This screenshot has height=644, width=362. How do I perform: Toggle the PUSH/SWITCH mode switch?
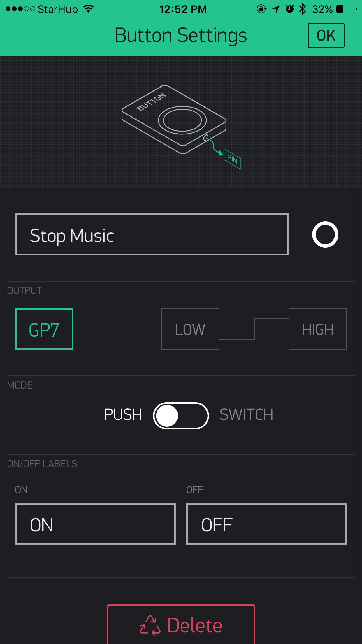181,415
